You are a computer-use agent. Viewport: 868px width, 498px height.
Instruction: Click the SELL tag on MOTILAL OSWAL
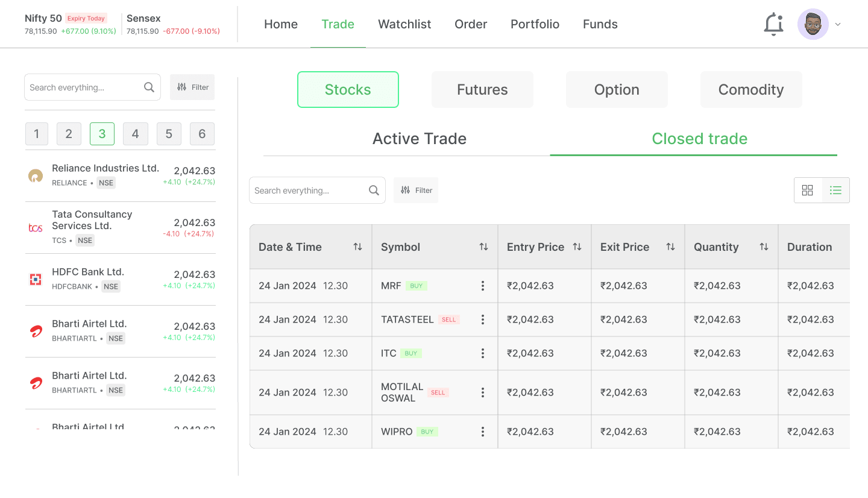(438, 392)
